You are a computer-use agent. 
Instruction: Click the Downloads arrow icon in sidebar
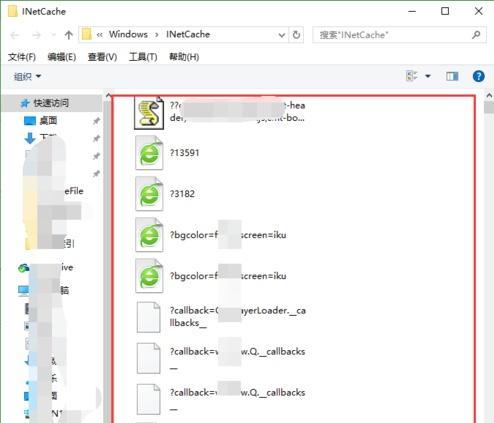pyautogui.click(x=30, y=138)
